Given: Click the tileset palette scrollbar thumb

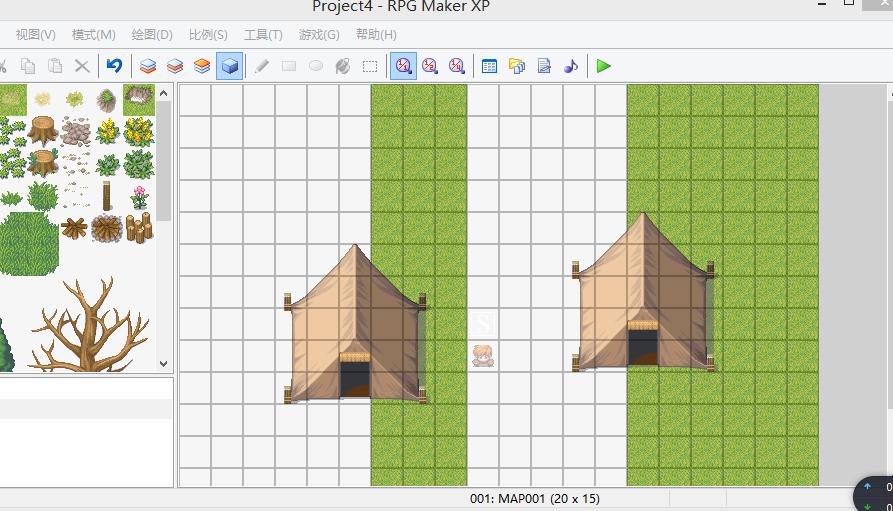Looking at the screenshot, I should coord(163,161).
